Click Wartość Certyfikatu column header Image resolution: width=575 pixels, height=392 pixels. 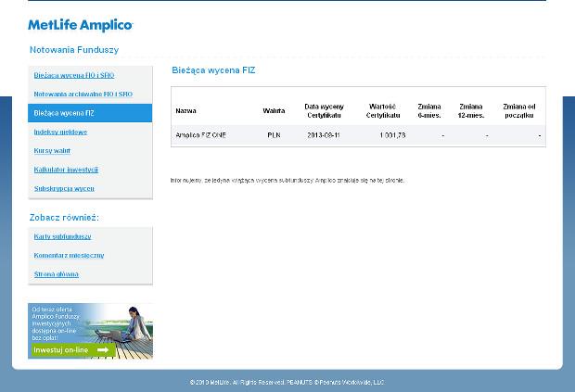pyautogui.click(x=383, y=110)
